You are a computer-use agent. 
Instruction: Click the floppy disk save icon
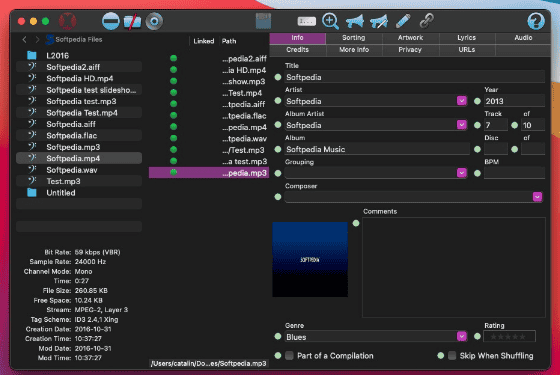(x=264, y=21)
